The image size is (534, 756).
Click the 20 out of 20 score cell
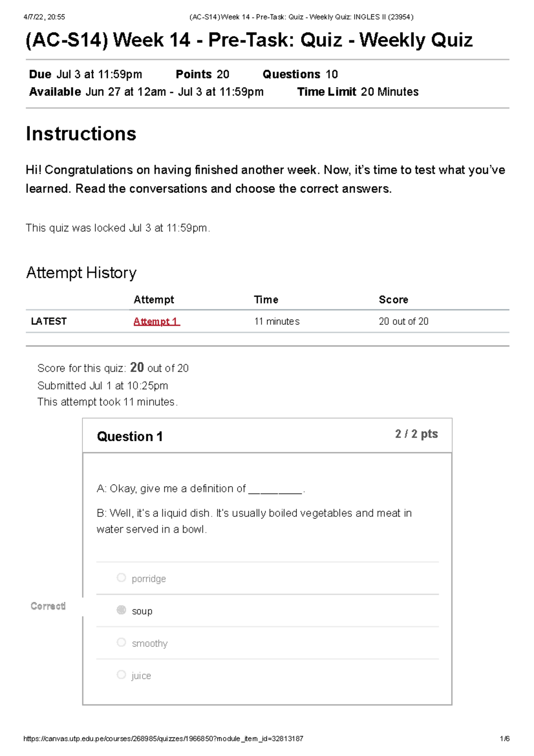404,321
